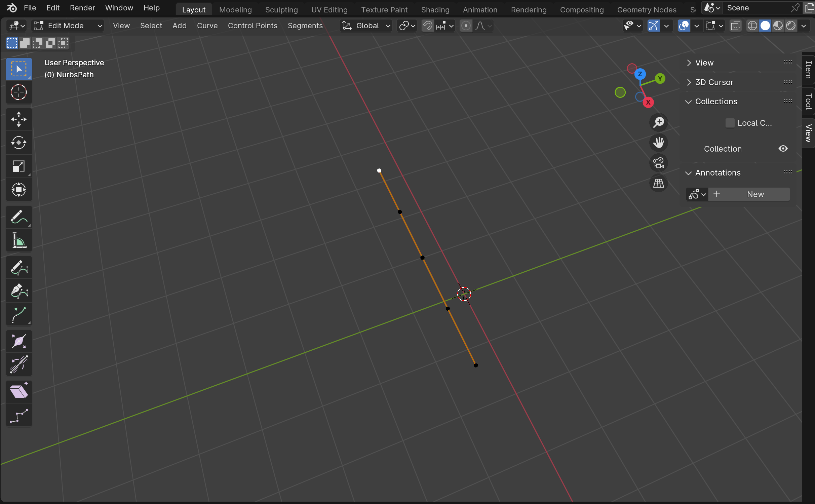Select the Transform tool
815x504 pixels.
[x=19, y=190]
